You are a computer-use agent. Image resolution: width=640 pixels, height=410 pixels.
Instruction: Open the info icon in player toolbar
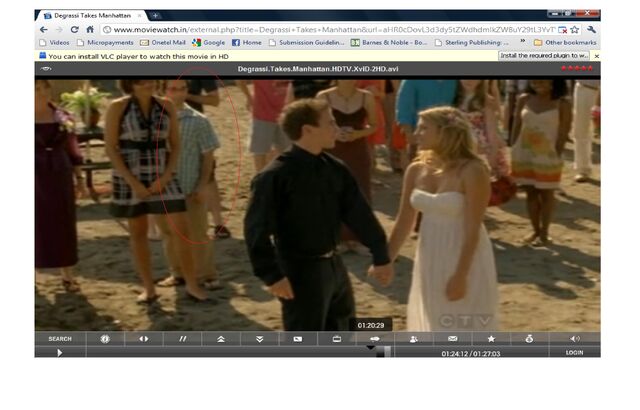105,339
